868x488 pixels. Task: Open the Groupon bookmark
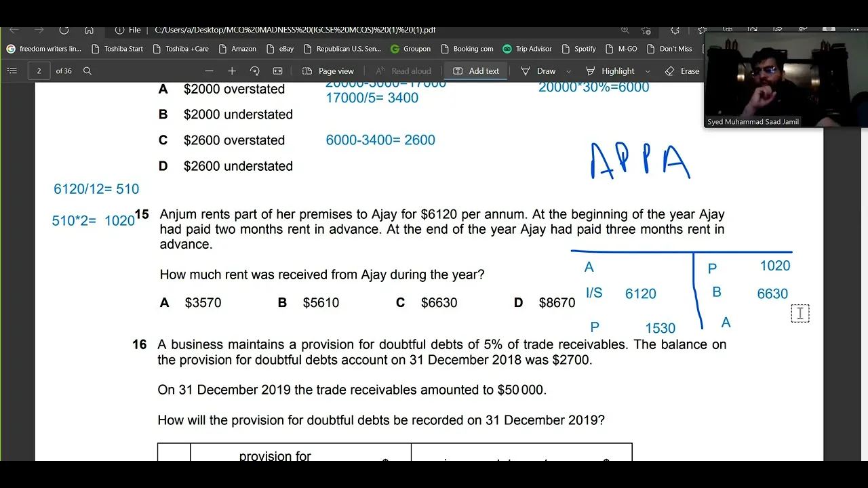[410, 49]
